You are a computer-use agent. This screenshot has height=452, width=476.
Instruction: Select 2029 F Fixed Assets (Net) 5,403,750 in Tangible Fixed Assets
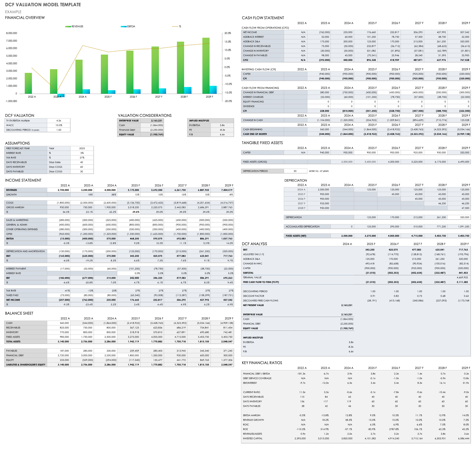pos(459,236)
